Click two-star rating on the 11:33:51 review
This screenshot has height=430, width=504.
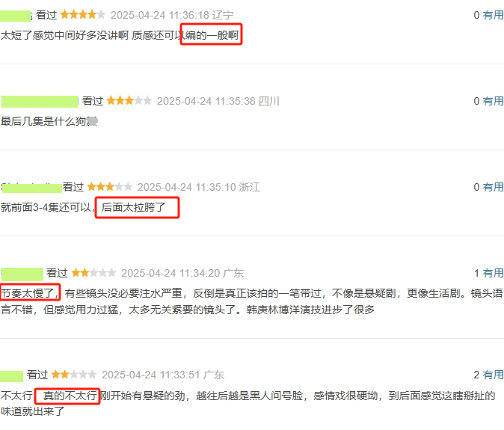[73, 375]
